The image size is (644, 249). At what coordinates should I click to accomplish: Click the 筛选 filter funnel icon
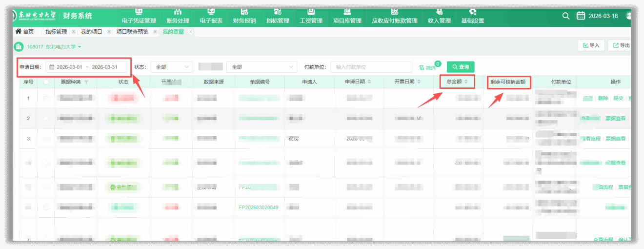422,67
